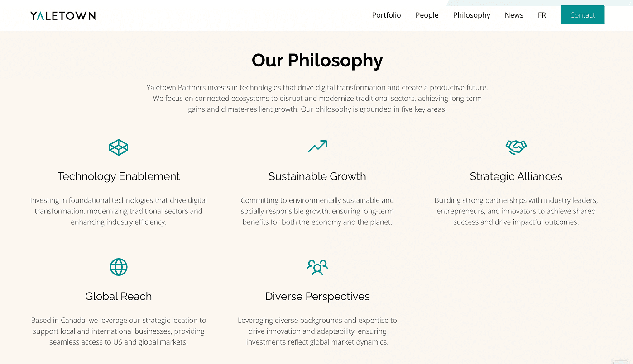Click the Contact button
Screen dimensions: 633x364
[x=582, y=15]
